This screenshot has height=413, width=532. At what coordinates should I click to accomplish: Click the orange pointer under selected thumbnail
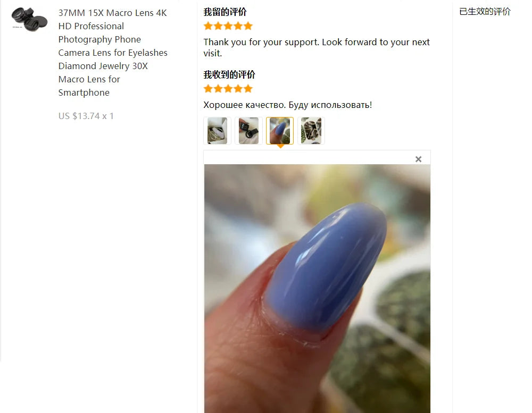(x=280, y=146)
